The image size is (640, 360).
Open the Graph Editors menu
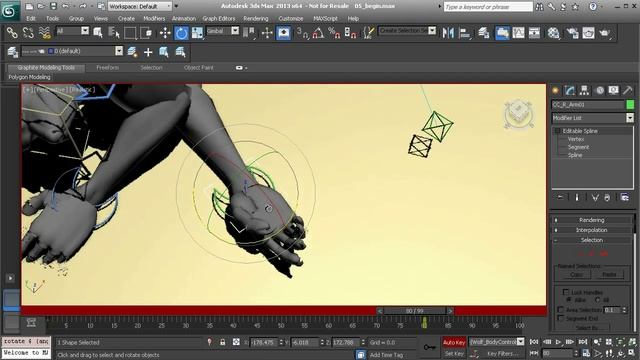219,18
